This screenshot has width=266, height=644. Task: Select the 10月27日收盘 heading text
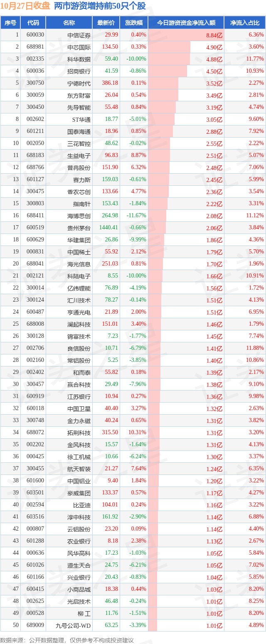click(x=25, y=6)
